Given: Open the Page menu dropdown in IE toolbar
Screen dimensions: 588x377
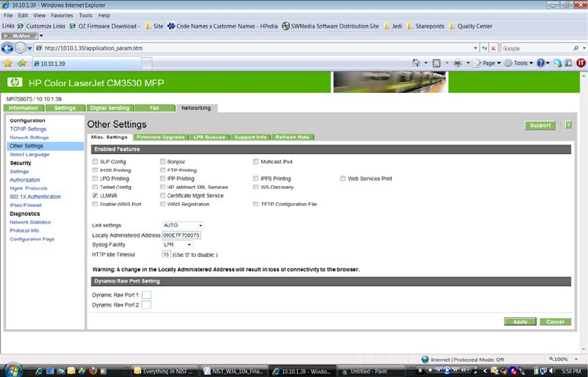Looking at the screenshot, I should [x=487, y=63].
